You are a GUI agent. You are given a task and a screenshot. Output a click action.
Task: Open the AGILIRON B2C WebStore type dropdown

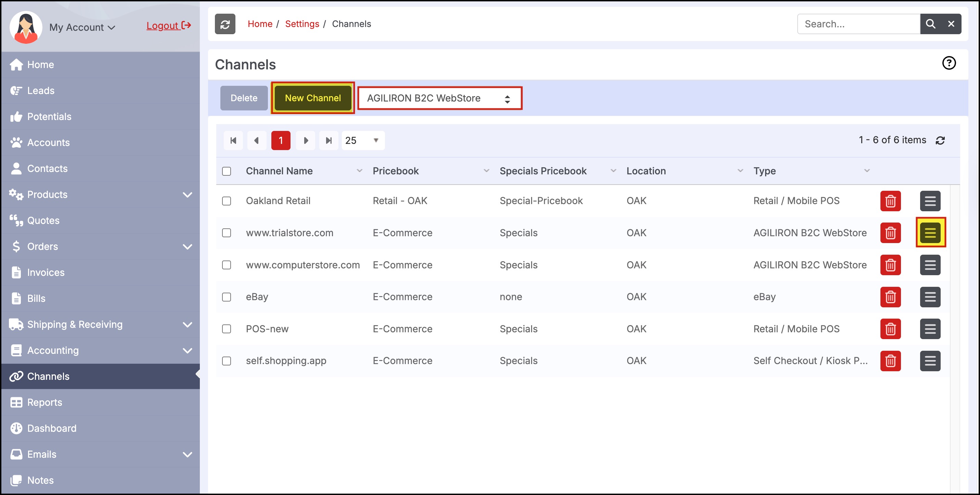tap(439, 98)
